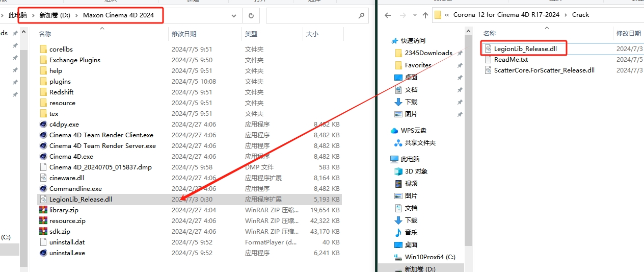Screen dimensions: 644x272
Task: Expand the breadcrumb chevron after 新加卷 (D:)
Action: coord(77,15)
